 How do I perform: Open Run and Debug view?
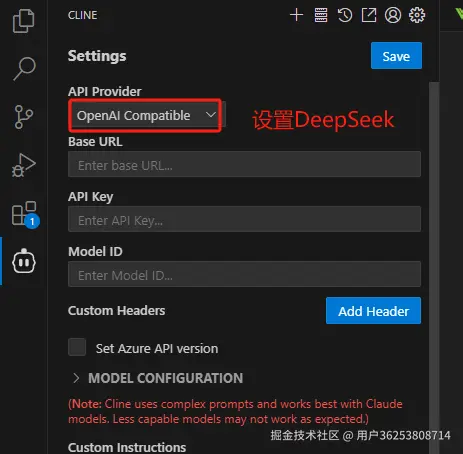tap(23, 165)
